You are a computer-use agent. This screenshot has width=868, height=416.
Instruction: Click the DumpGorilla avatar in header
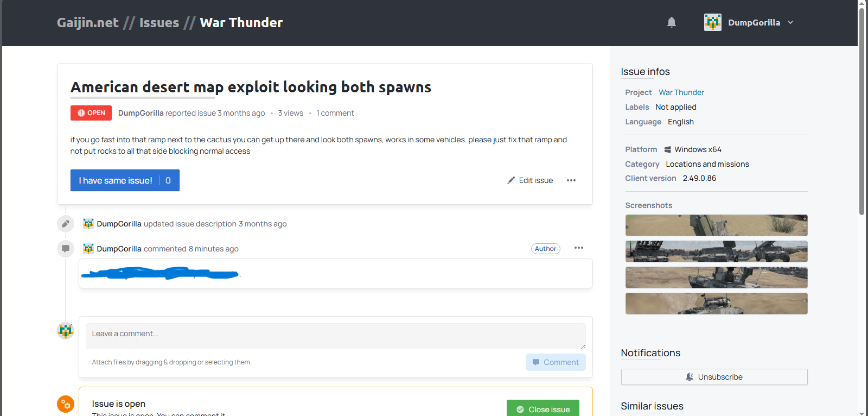(x=712, y=22)
